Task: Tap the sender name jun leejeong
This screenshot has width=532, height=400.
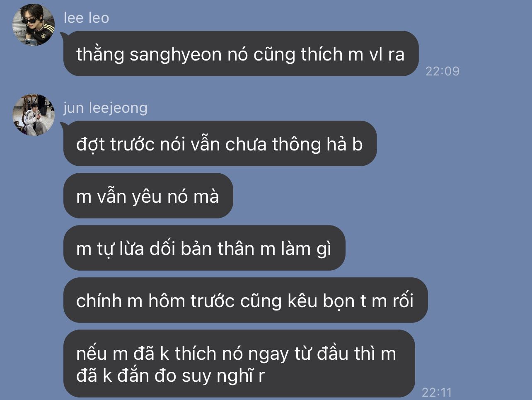Action: click(105, 108)
